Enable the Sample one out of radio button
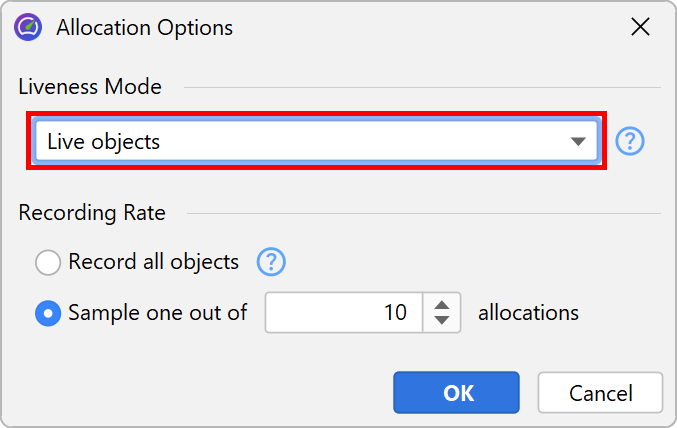The height and width of the screenshot is (428, 677). point(48,313)
